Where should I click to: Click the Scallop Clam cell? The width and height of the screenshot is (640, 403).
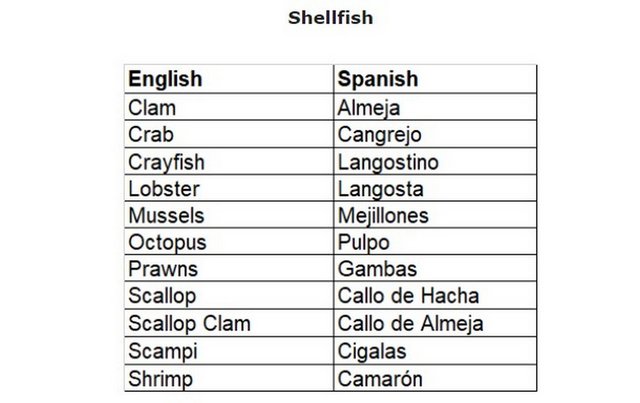(189, 324)
